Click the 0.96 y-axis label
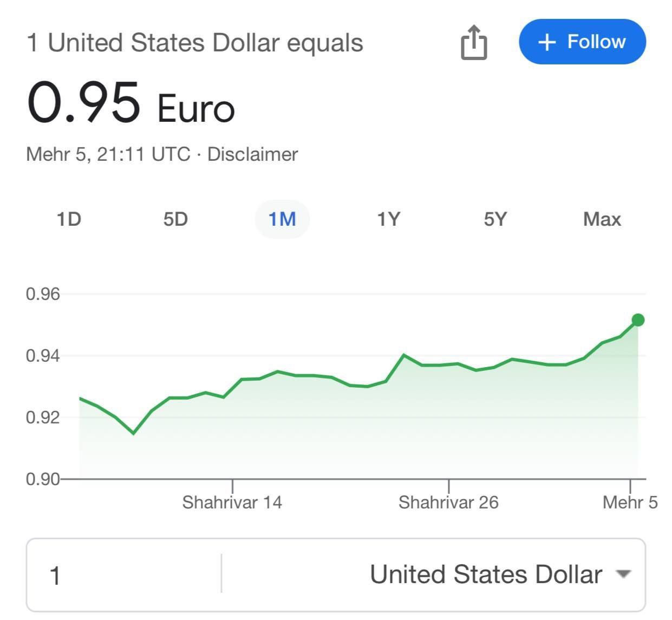Screen dimensions: 672x620 (x=43, y=294)
